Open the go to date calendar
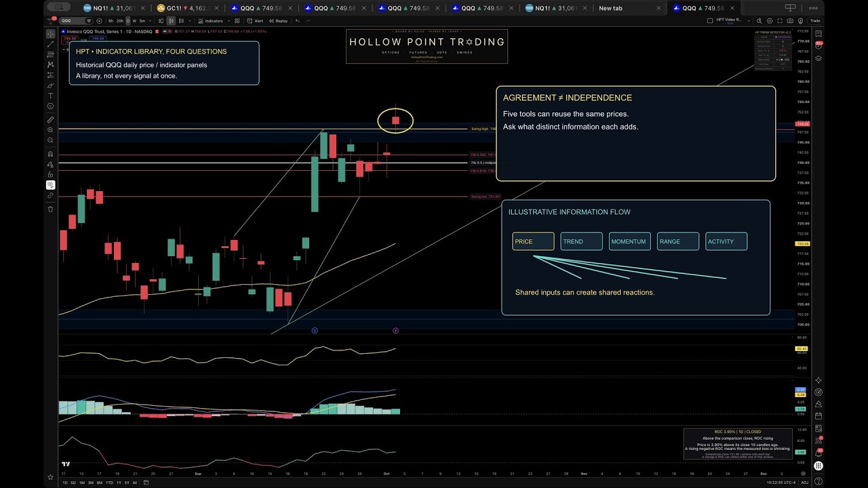The width and height of the screenshot is (868, 488). click(145, 483)
